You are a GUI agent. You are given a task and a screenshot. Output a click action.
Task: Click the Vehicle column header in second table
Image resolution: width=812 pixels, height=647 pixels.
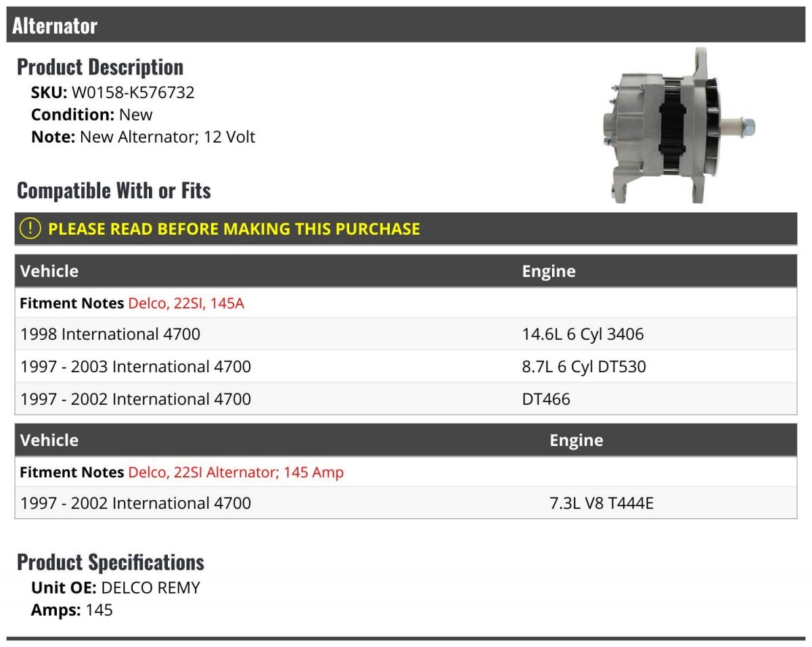point(49,441)
